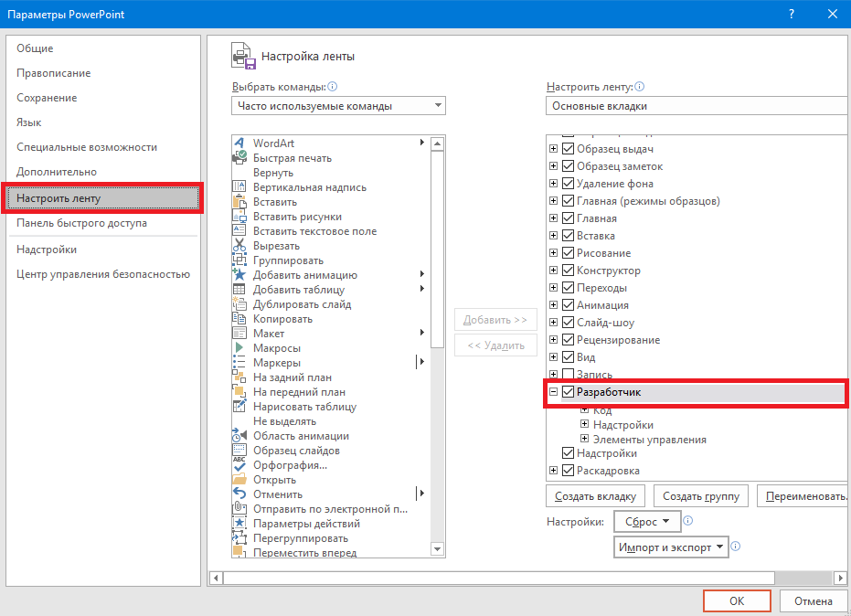Expand the Конструктор tree node

pos(553,271)
